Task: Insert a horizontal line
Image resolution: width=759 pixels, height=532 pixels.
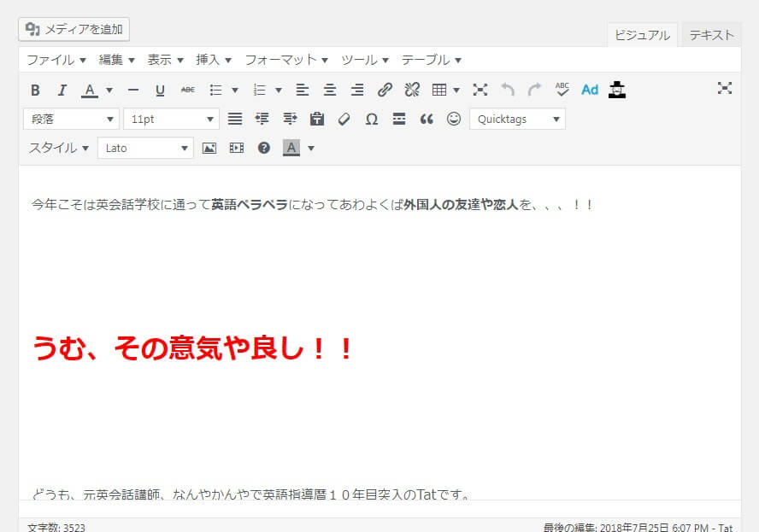Action: 133,90
